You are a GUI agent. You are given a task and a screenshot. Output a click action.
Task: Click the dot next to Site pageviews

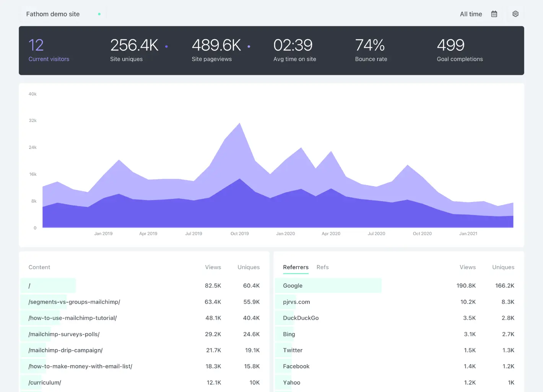coord(249,46)
